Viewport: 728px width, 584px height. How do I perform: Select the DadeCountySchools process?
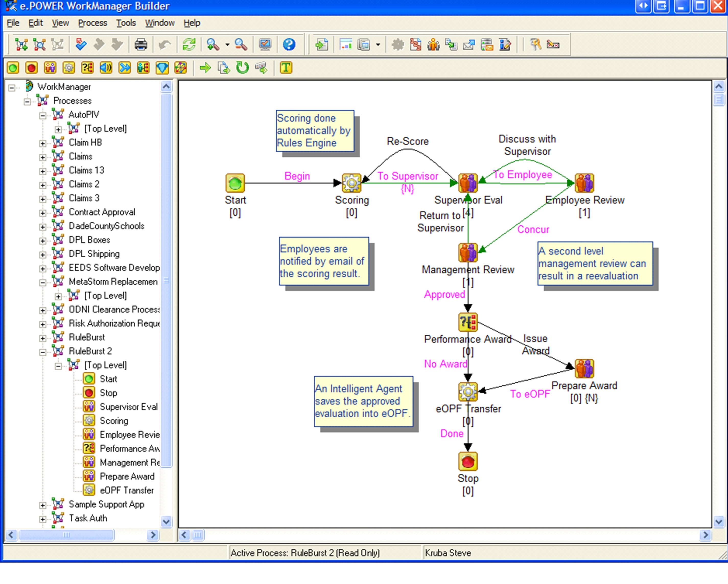point(106,226)
